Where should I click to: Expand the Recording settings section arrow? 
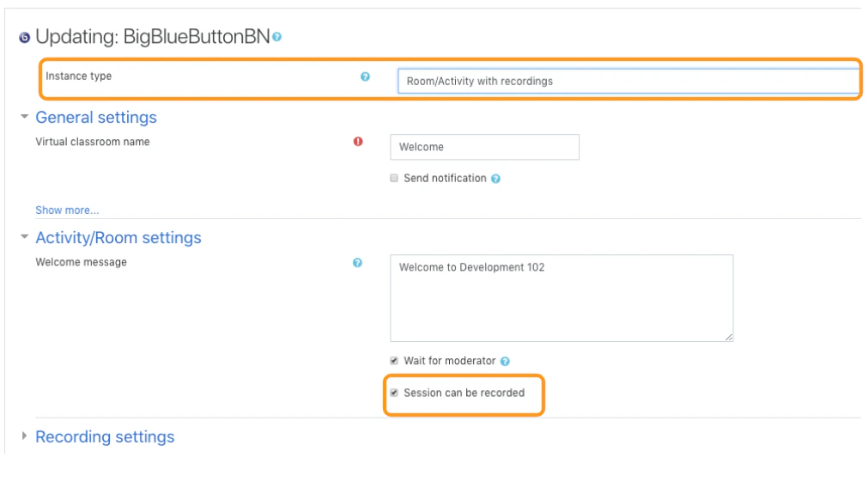[24, 436]
